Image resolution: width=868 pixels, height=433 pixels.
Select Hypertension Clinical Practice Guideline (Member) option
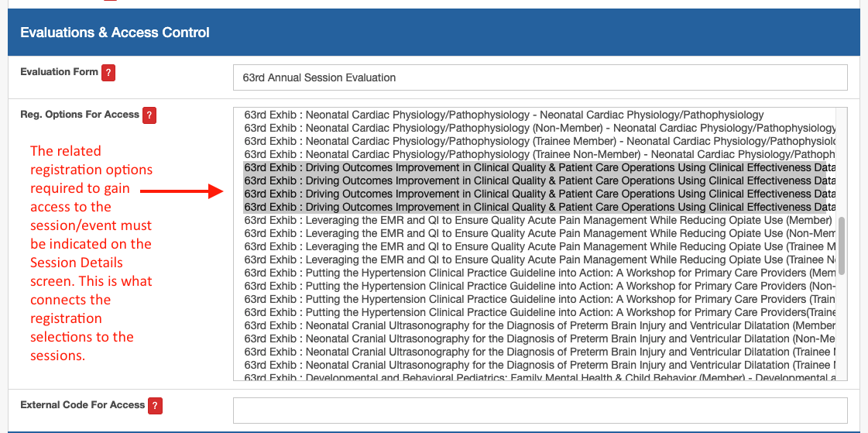(x=540, y=273)
